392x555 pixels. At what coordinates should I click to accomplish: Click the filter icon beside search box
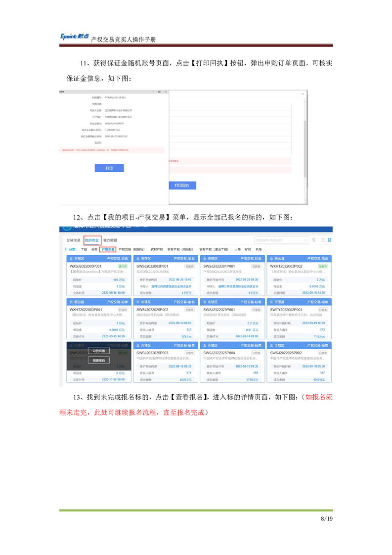pos(314,240)
